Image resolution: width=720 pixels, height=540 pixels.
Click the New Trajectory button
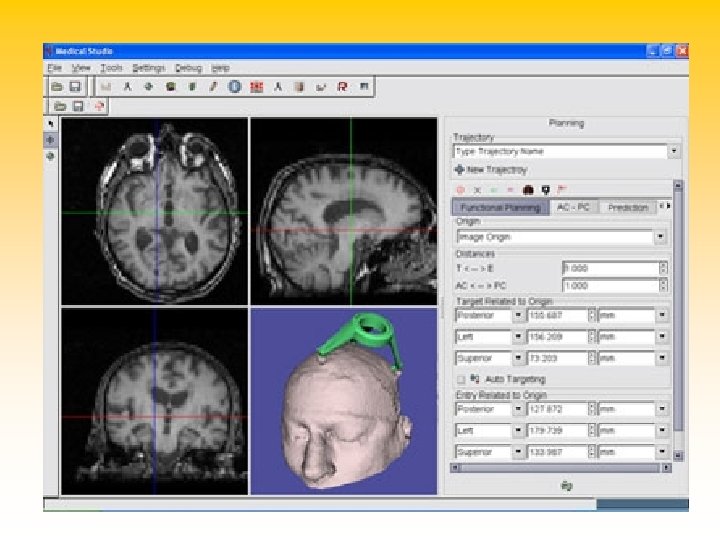491,170
